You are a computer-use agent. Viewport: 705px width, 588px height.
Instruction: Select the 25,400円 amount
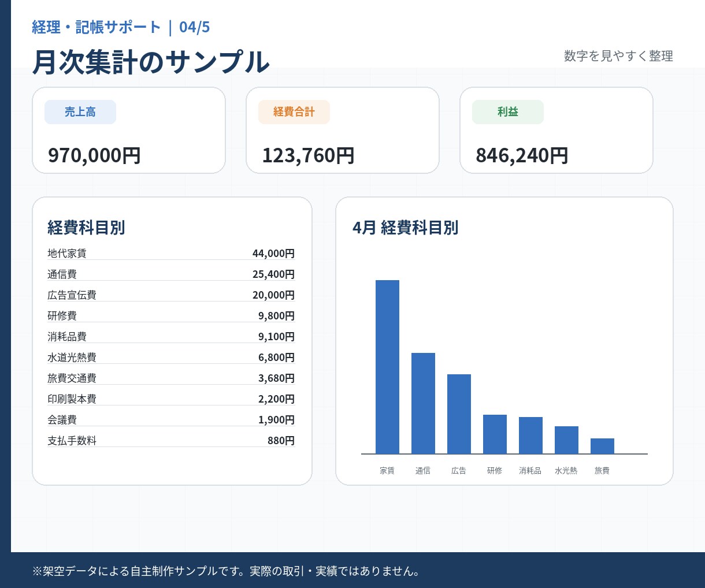click(273, 274)
